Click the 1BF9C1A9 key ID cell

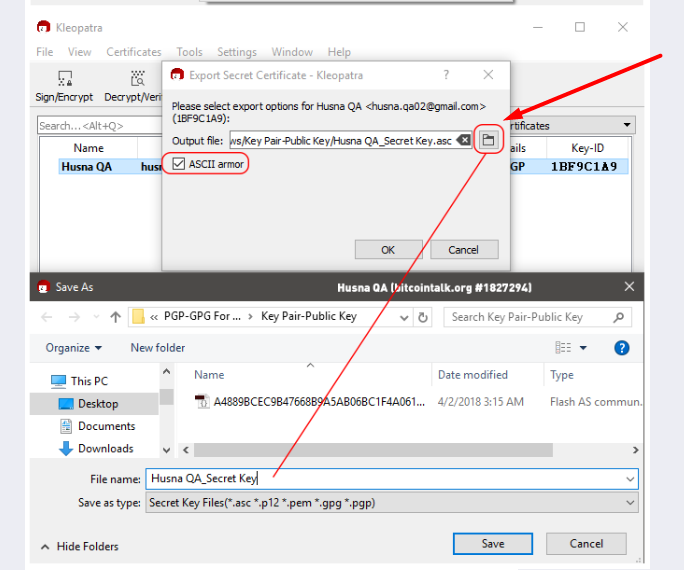point(584,167)
